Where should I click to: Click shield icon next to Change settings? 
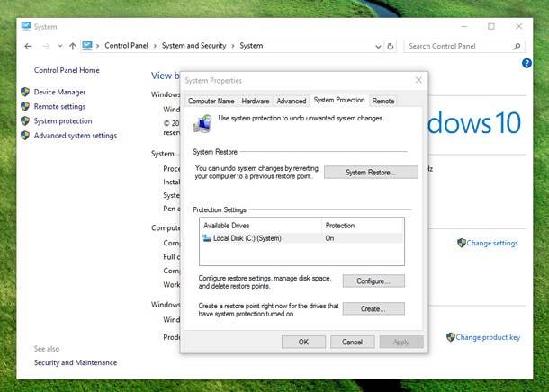(462, 243)
